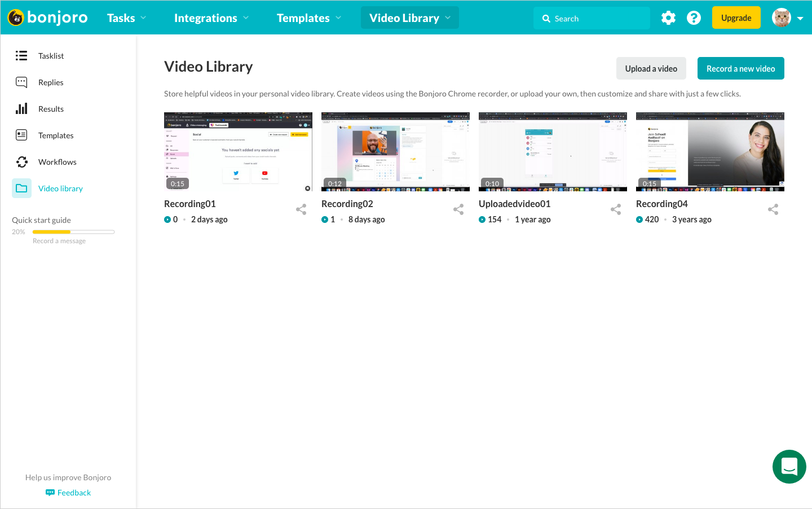The height and width of the screenshot is (509, 812).
Task: Click Record a new video button
Action: [741, 68]
